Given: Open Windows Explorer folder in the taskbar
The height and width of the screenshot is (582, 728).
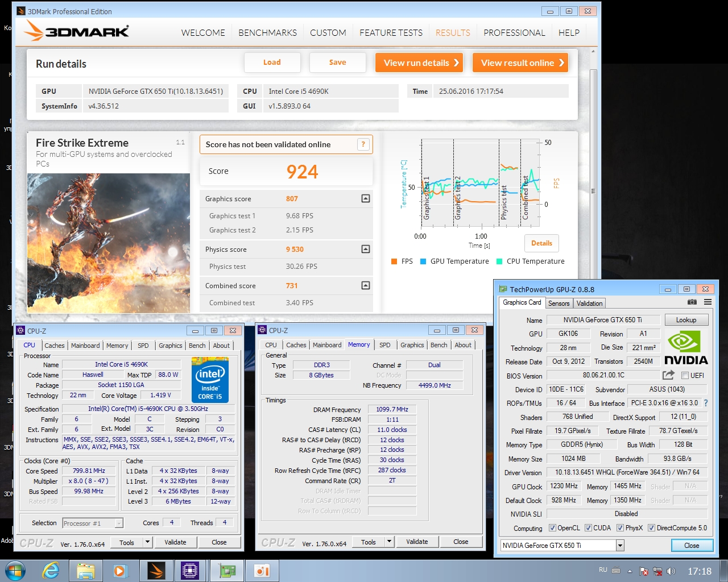Looking at the screenshot, I should (86, 571).
